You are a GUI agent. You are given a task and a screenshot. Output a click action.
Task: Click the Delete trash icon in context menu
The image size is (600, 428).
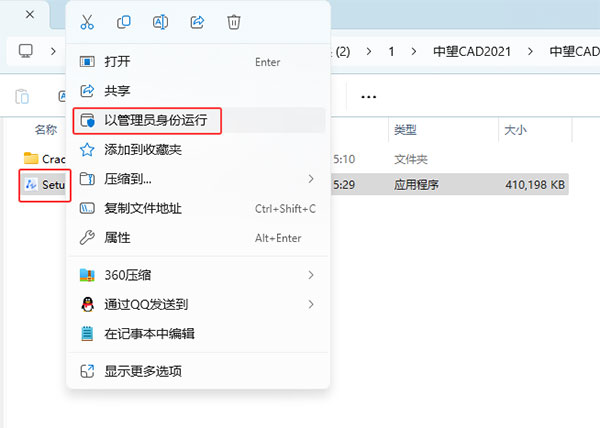[234, 22]
